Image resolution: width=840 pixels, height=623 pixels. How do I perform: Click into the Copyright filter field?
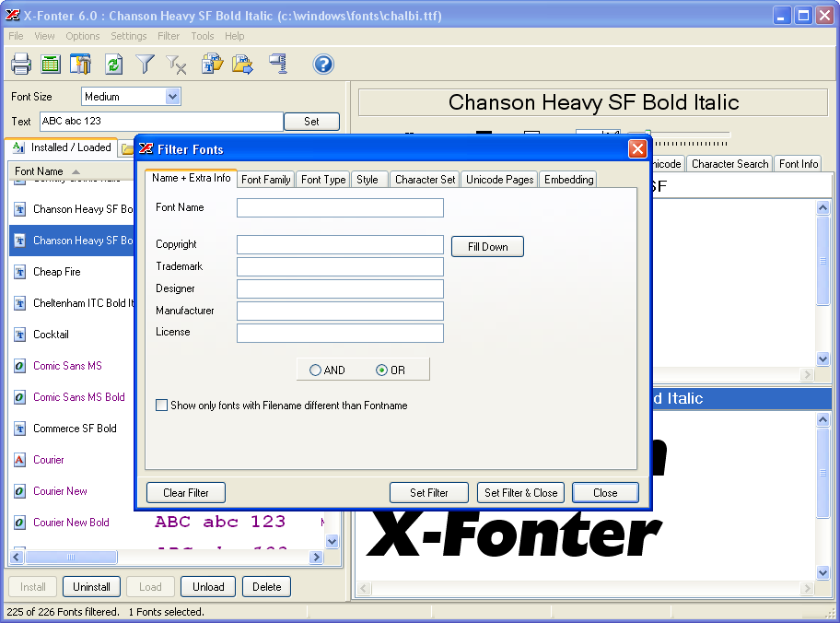coord(340,244)
